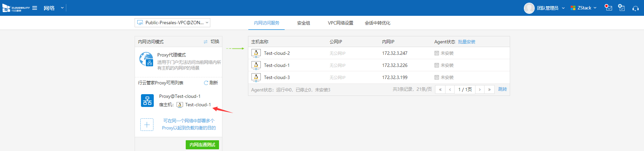Click the dashed plus box to add Proxy
This screenshot has width=644, height=151.
(147, 124)
